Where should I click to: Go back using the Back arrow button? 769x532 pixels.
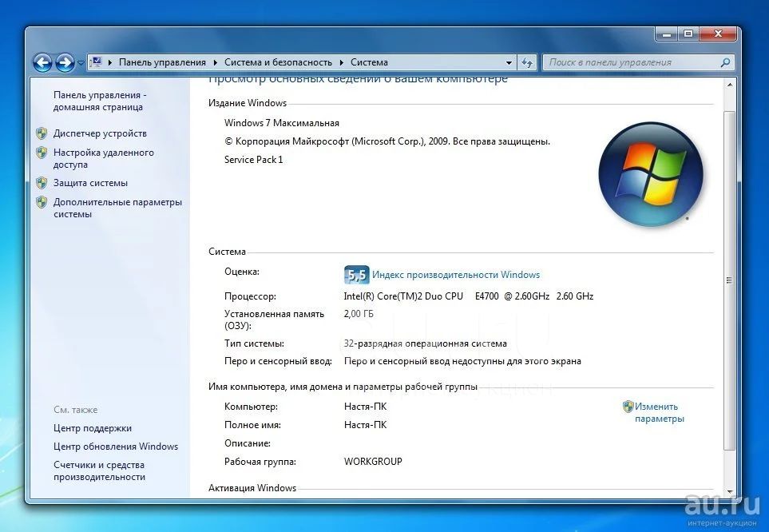point(42,62)
